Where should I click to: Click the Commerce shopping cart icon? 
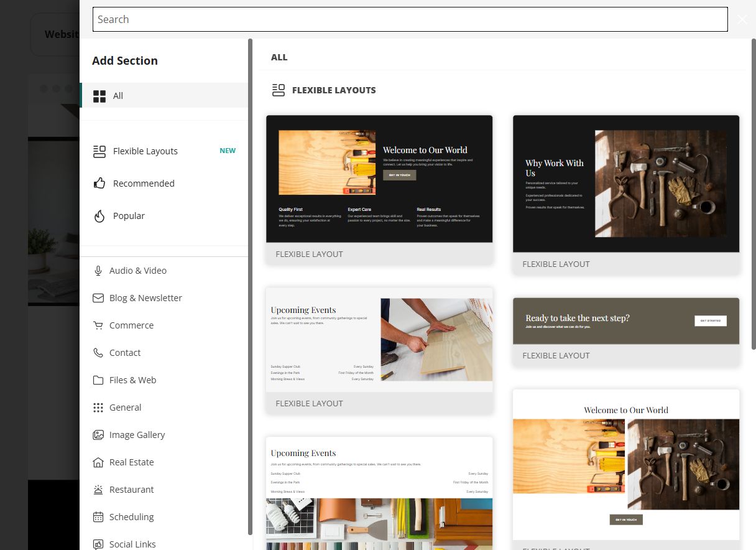pyautogui.click(x=98, y=325)
